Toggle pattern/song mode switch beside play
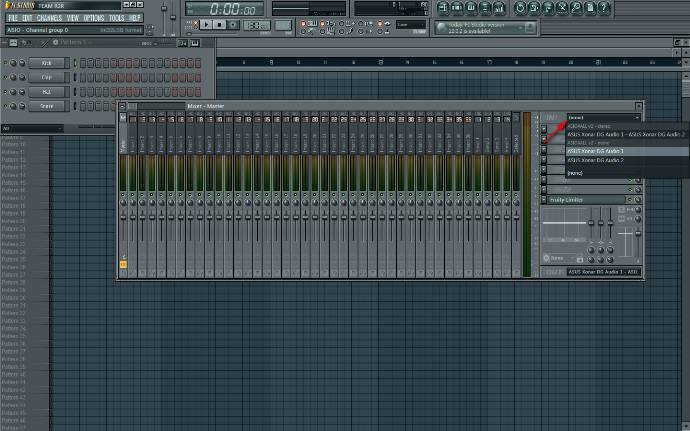Viewport: 690px width, 431px height. 194,25
